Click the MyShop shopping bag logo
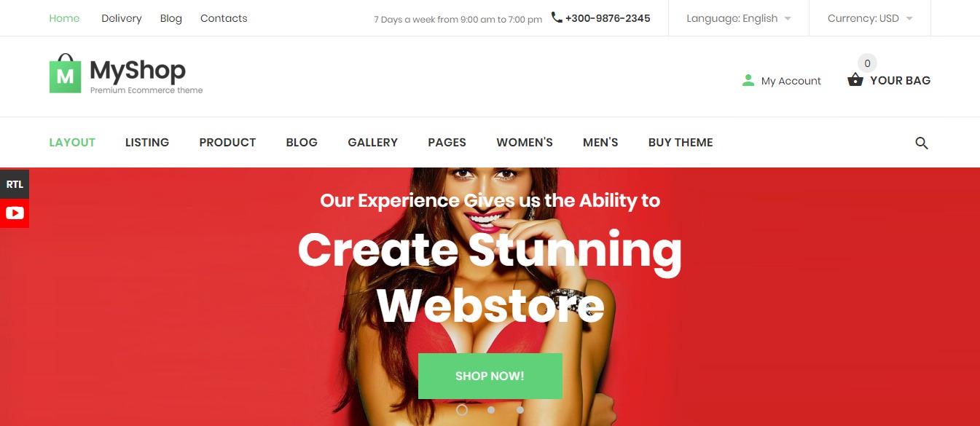The width and height of the screenshot is (980, 426). pyautogui.click(x=65, y=74)
